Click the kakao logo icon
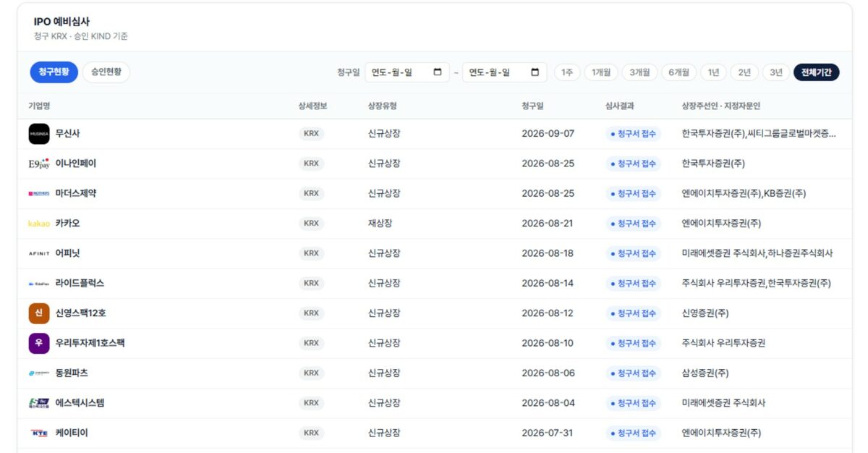 pyautogui.click(x=39, y=224)
